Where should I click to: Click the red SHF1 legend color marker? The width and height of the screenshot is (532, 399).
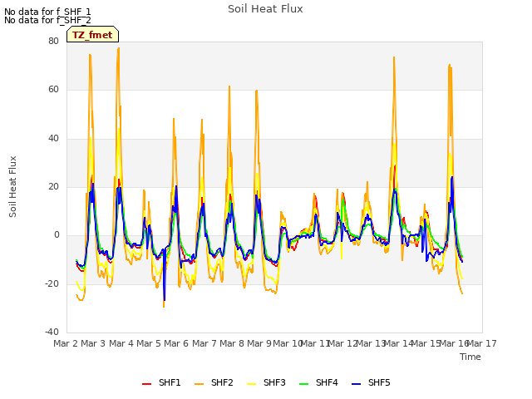146,383
